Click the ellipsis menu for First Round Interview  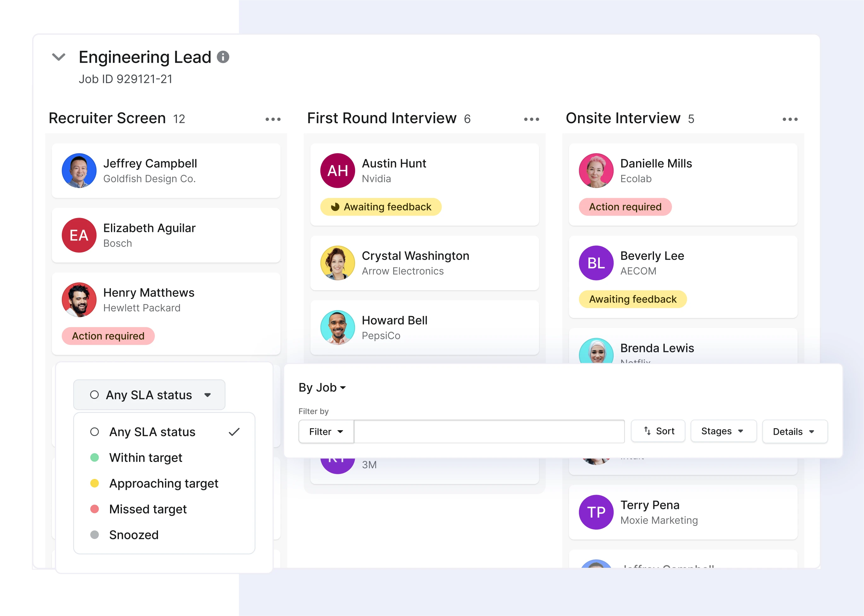click(x=532, y=119)
